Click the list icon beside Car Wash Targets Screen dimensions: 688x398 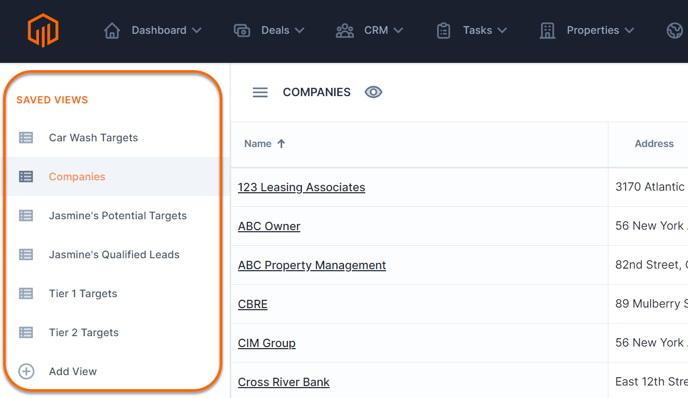pyautogui.click(x=26, y=138)
